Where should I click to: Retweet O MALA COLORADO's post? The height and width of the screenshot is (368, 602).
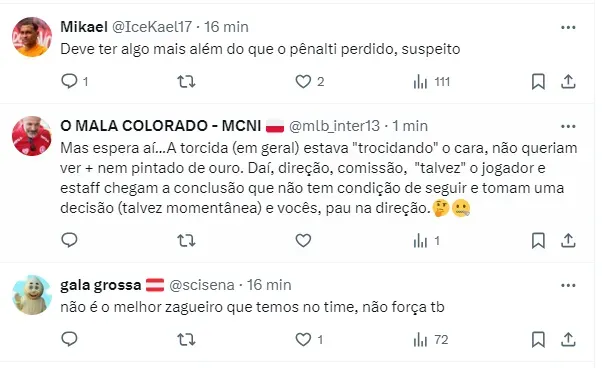(186, 241)
